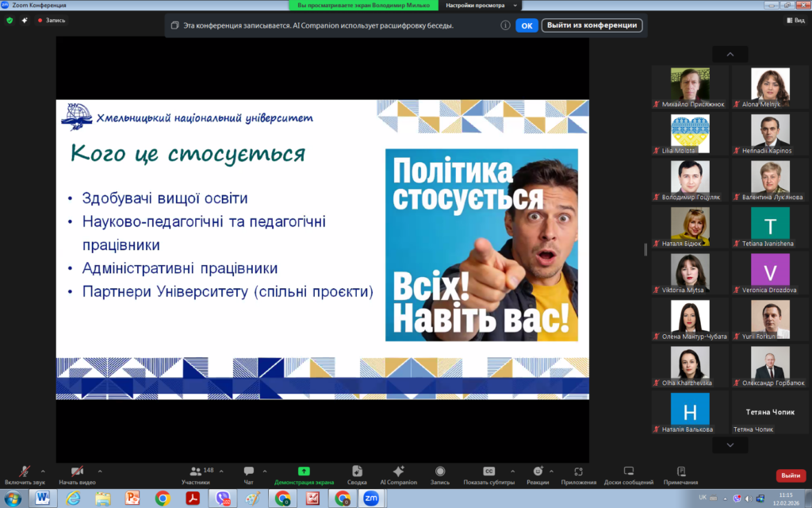Open Microsoft Word from the taskbar
This screenshot has height=508, width=812.
[43, 498]
